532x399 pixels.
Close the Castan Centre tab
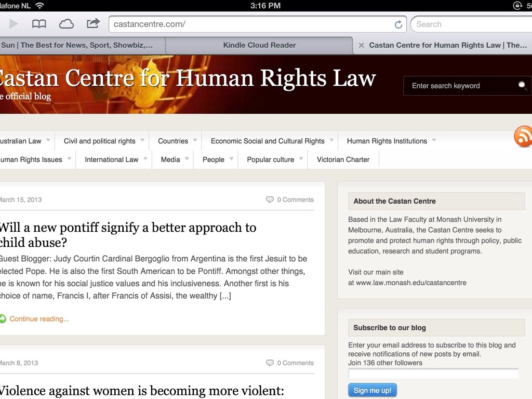[361, 45]
